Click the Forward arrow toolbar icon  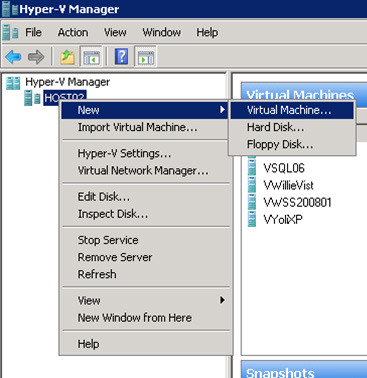(x=36, y=57)
